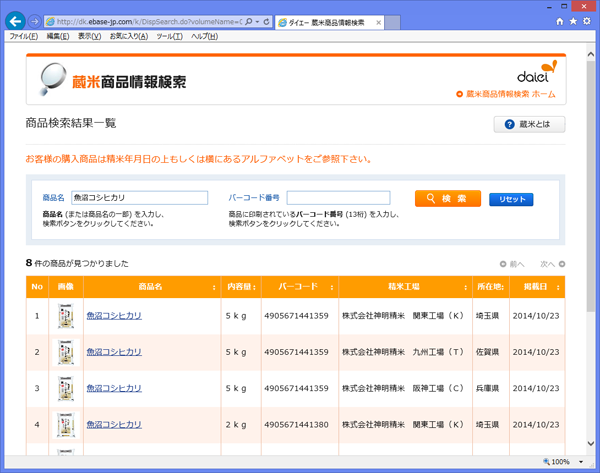This screenshot has height=473, width=600.
Task: Click the 100% zoom indicator
Action: [557, 462]
